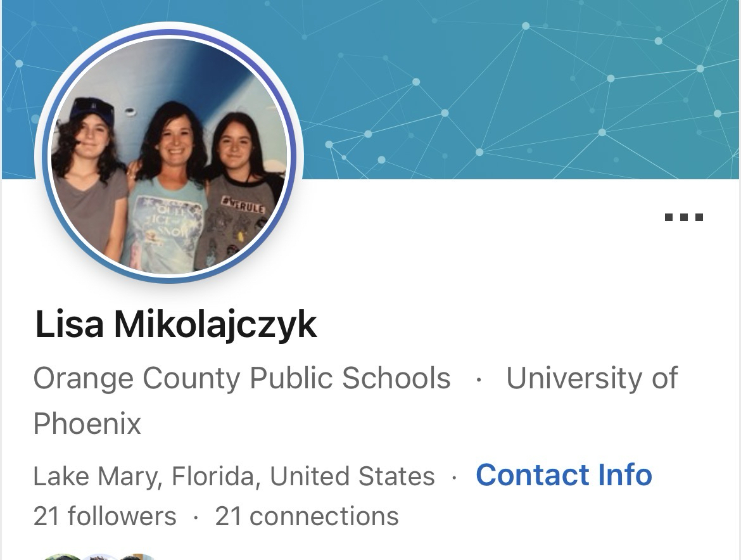
Task: Click the name Lisa Mikolajczyk heading
Action: [x=176, y=325]
